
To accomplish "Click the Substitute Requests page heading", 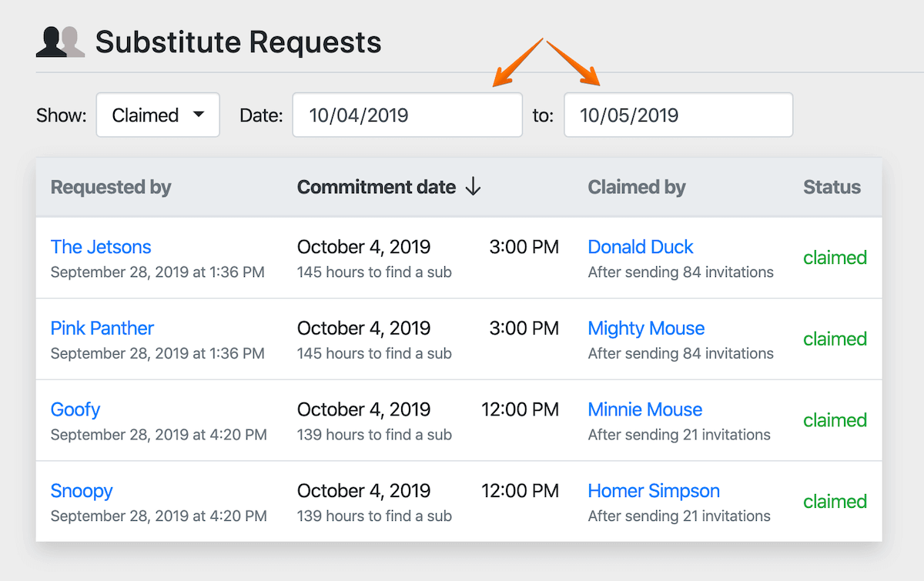I will (x=238, y=42).
